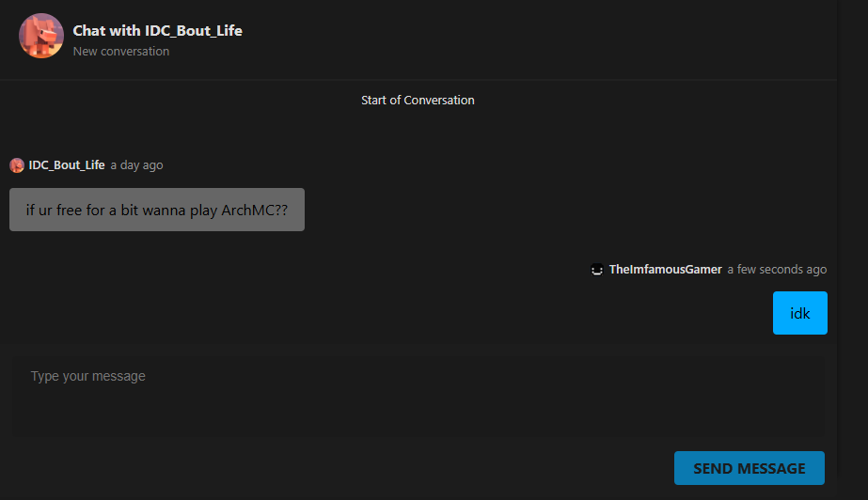Click the a few seconds ago timestamp

tap(777, 270)
